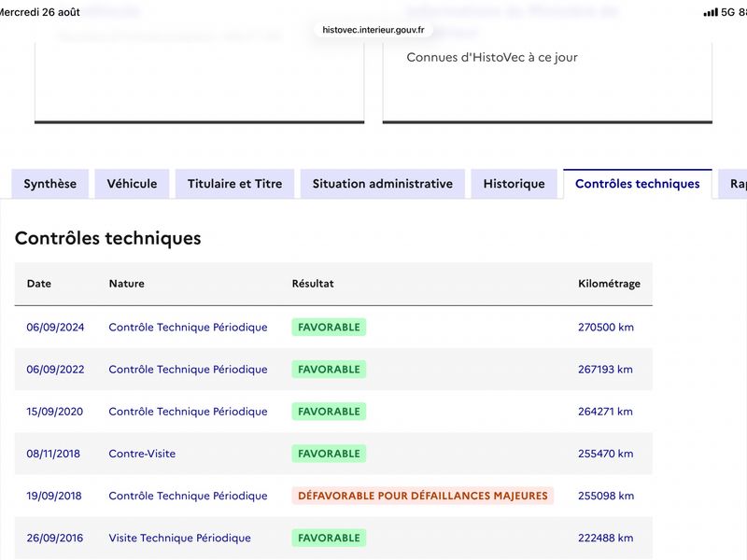Click the Connues d'HistoVec à ce jour text
Screen dimensions: 747x560
pyautogui.click(x=492, y=58)
